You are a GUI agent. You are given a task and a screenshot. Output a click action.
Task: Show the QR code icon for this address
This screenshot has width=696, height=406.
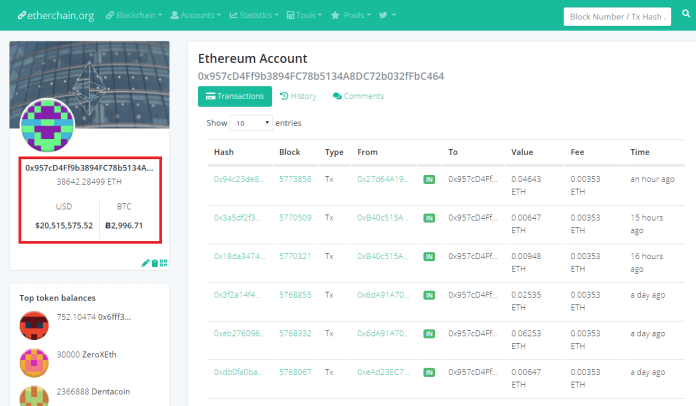coord(163,263)
